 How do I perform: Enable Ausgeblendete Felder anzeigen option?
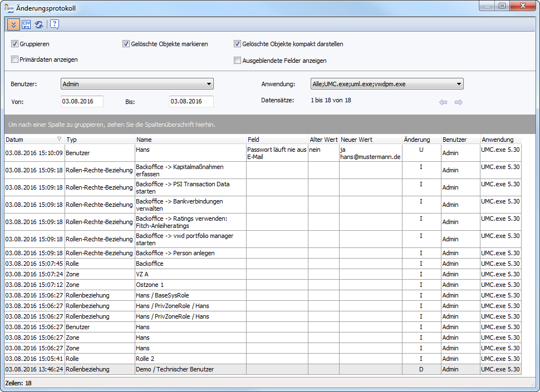click(x=237, y=61)
